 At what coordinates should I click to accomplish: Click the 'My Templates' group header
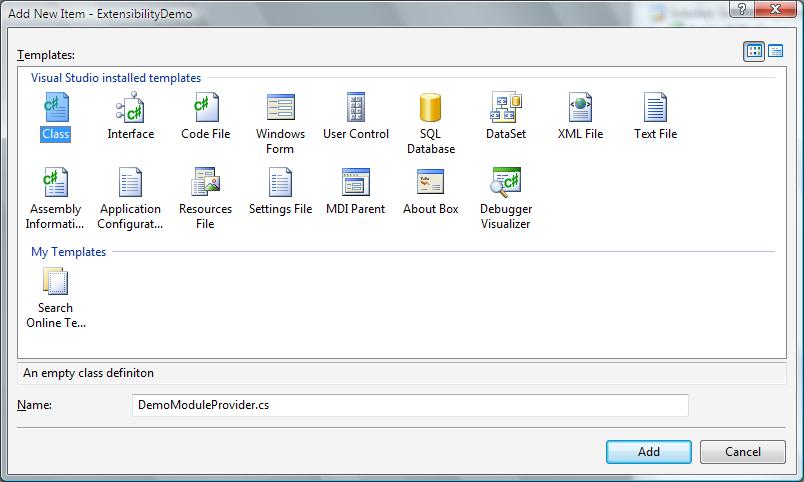(x=68, y=252)
